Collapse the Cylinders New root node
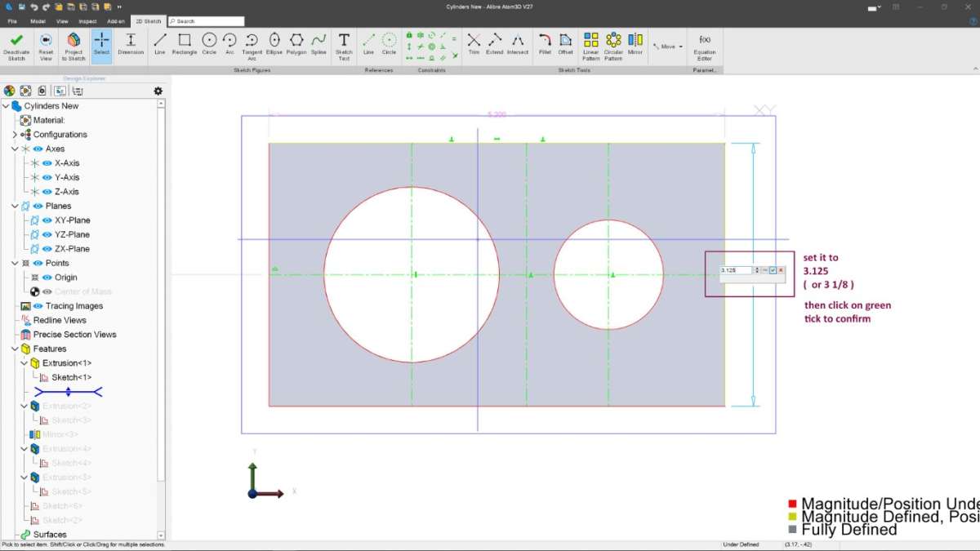This screenshot has width=980, height=551. pyautogui.click(x=6, y=106)
